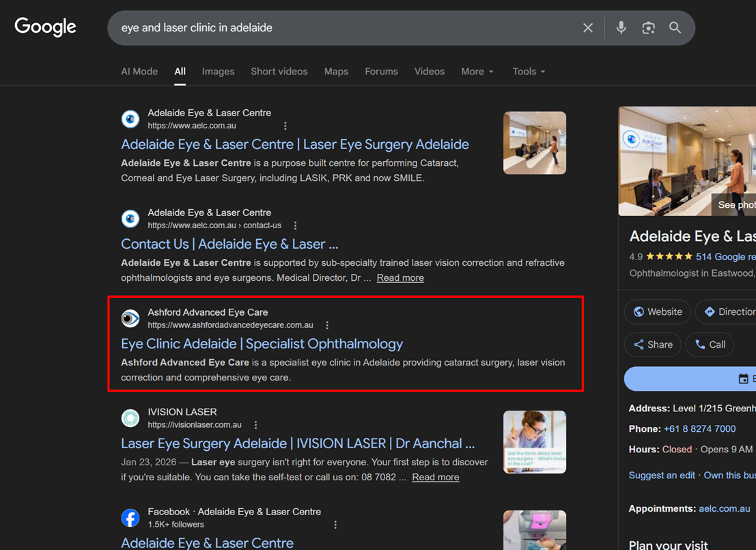Open three-dot menu for Ashford Advanced Eye Care
Image resolution: width=756 pixels, height=550 pixels.
[x=327, y=325]
